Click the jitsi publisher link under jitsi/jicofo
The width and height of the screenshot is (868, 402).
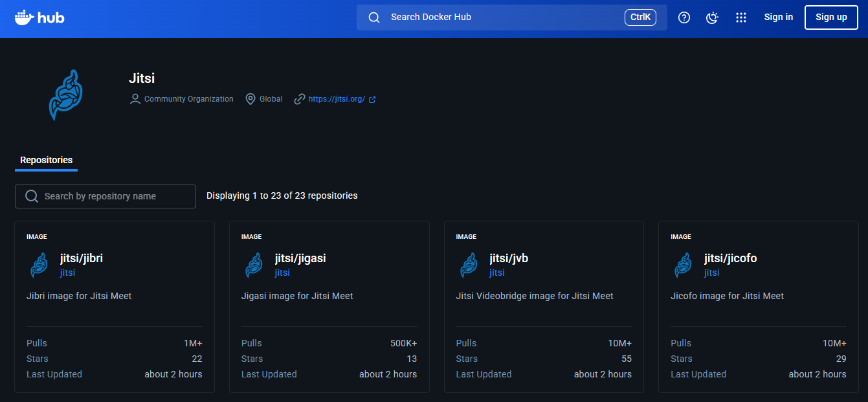[x=712, y=273]
